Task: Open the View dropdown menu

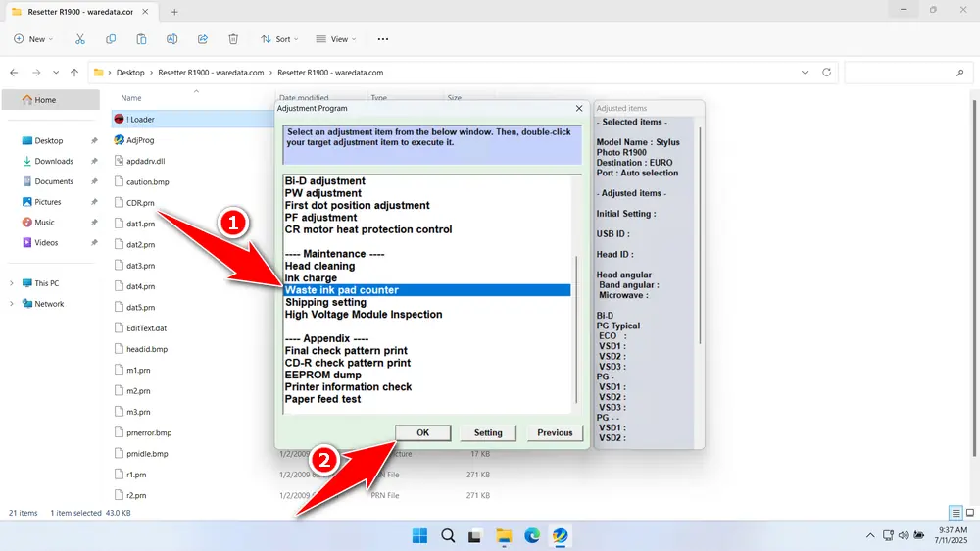Action: (x=336, y=39)
